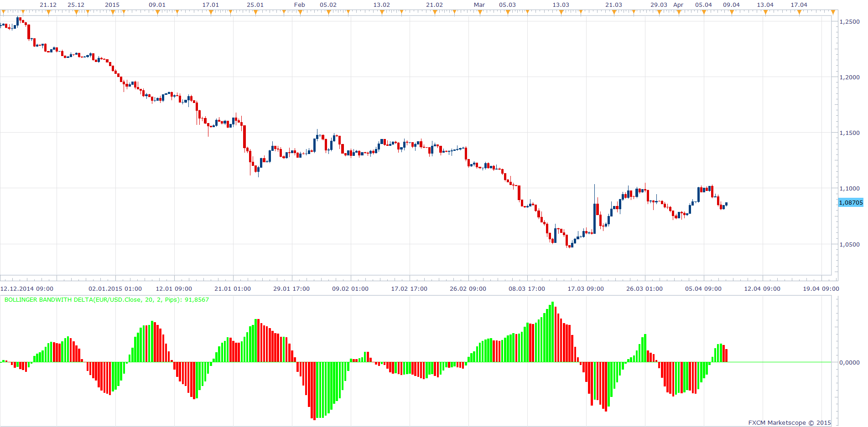Click the orange marker under the 21.12 date
The width and height of the screenshot is (868, 427).
point(48,12)
